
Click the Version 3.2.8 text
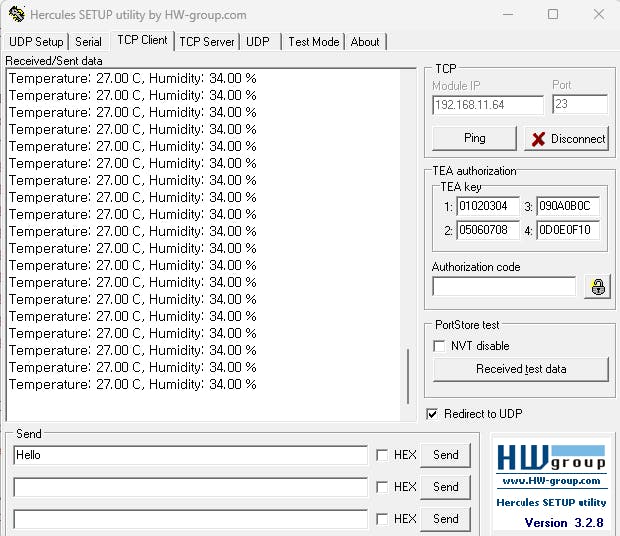[564, 523]
